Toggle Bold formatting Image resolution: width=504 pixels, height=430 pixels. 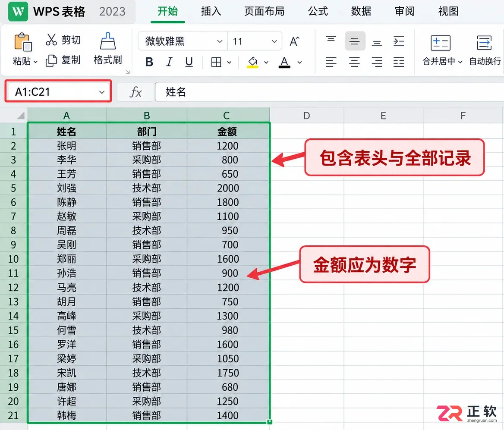coord(149,62)
